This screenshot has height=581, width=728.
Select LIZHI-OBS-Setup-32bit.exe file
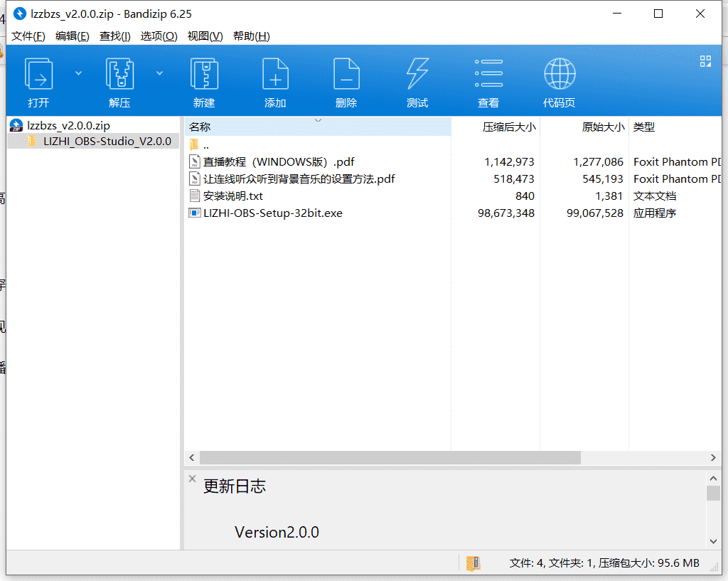click(272, 213)
